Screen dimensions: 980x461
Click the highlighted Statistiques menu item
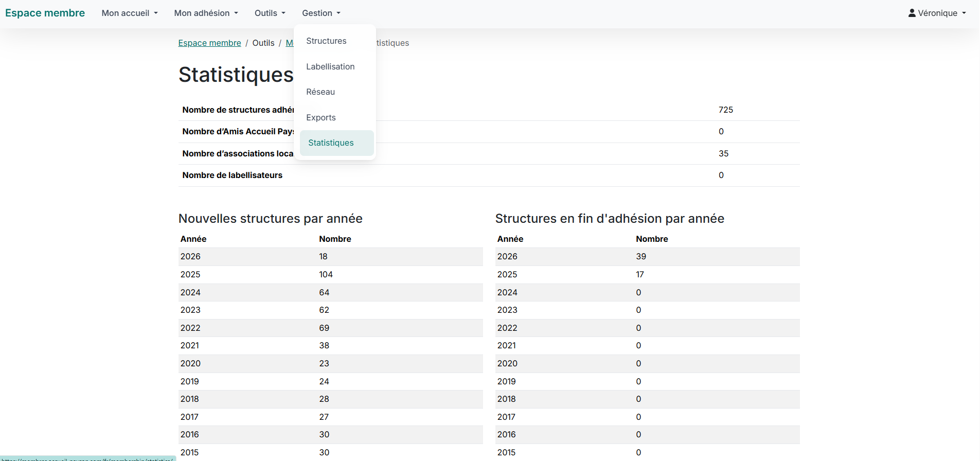[331, 143]
